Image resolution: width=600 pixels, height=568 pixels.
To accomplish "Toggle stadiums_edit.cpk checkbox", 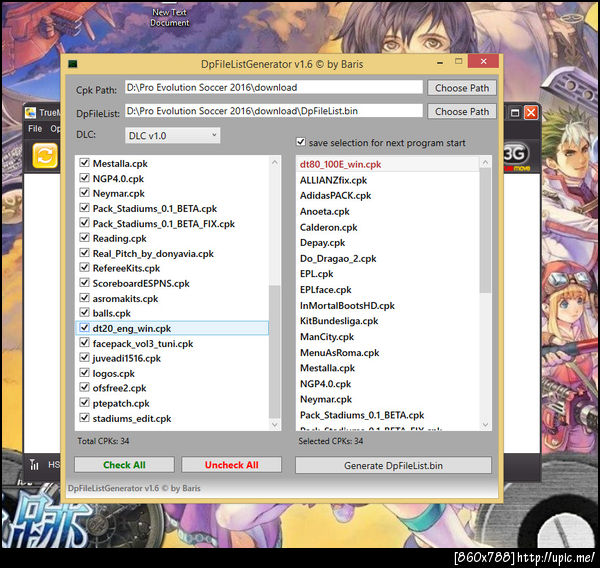I will coord(84,418).
